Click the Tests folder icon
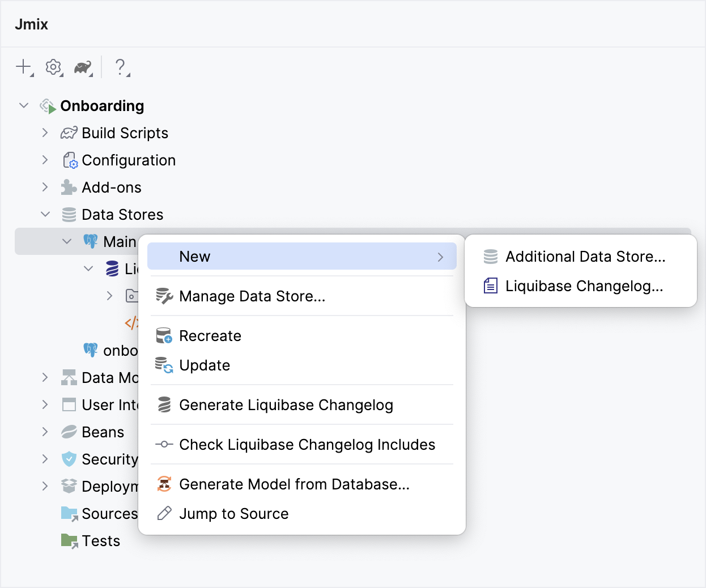The width and height of the screenshot is (706, 588). (x=69, y=541)
